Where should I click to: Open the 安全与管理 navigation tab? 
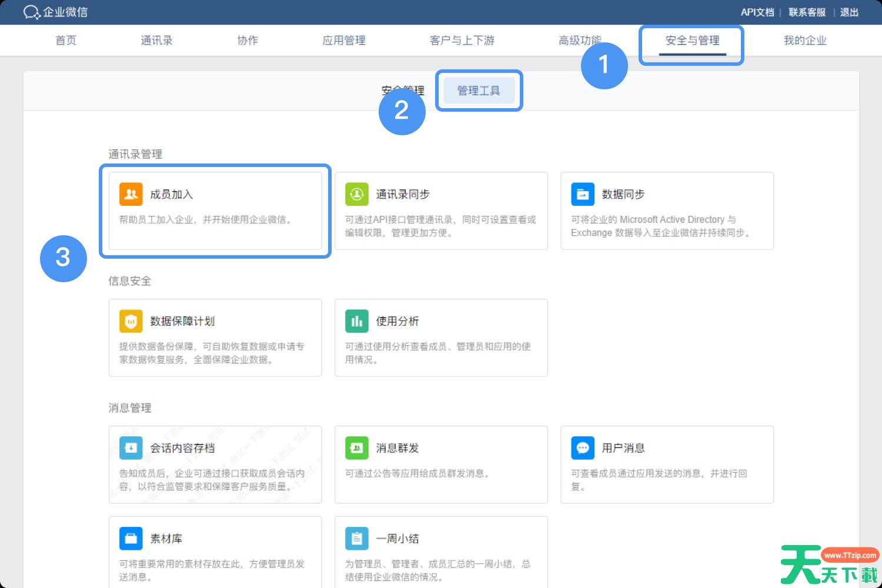692,41
